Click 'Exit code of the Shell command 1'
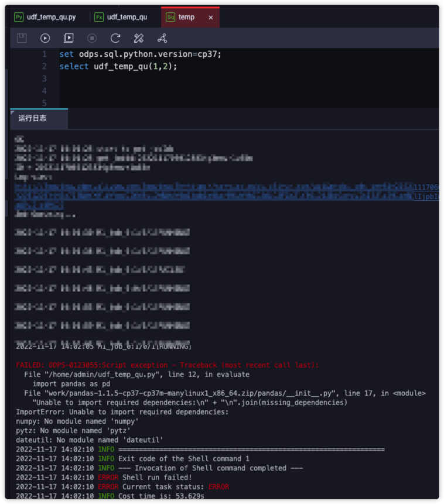The image size is (444, 504). click(x=184, y=459)
